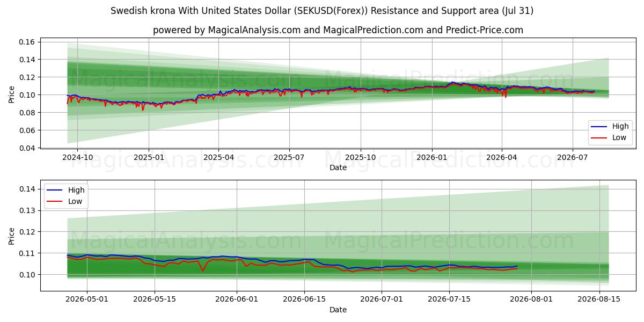Click the '2026-07-01' tick on the bottom chart
Viewport: 644px width, 322px height.
click(382, 300)
